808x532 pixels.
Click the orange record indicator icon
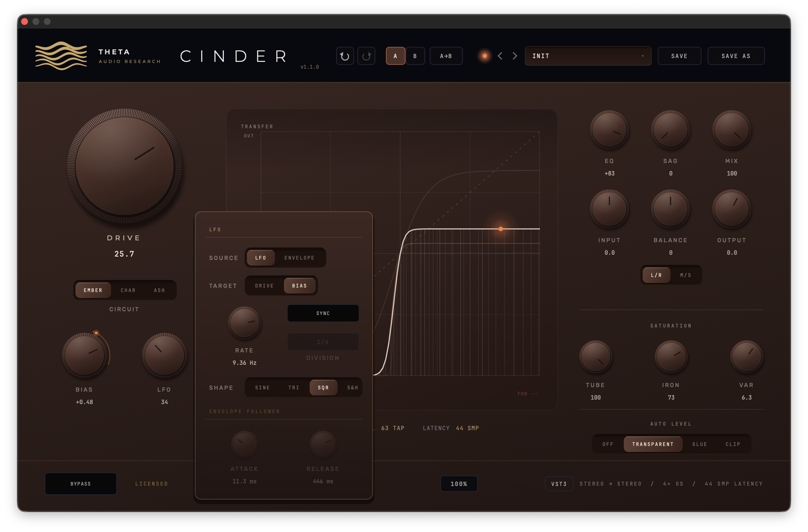coord(485,56)
